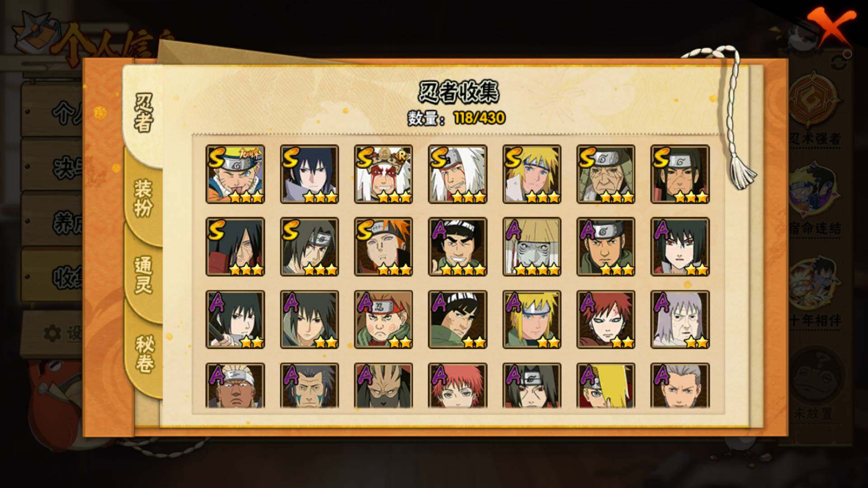Select the 10th anniversary Naruto S-rank portrait

[235, 174]
